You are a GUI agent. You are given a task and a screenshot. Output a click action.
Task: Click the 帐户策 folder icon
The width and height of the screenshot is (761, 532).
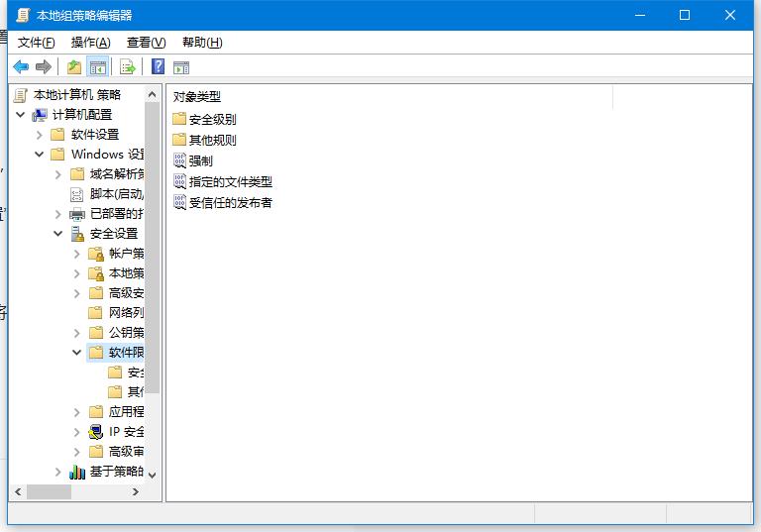click(96, 254)
